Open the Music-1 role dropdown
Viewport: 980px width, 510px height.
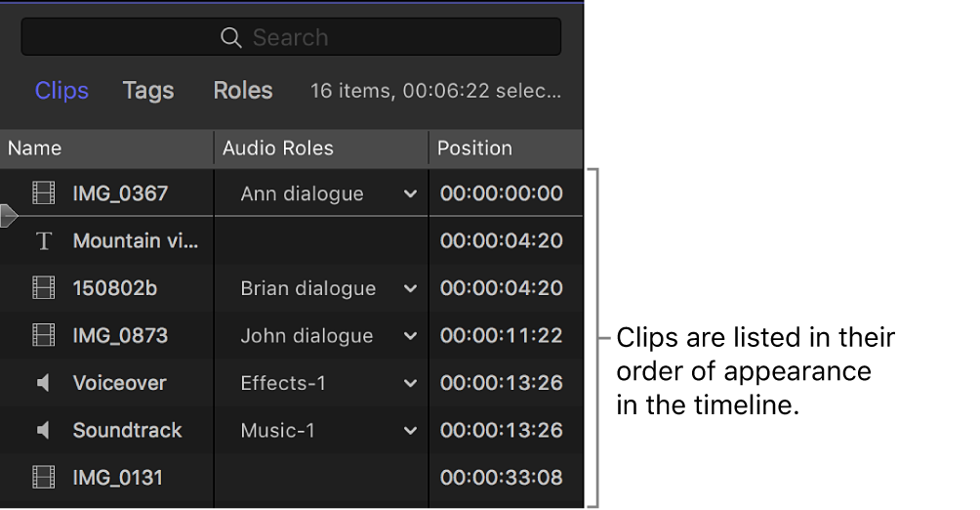(x=410, y=431)
